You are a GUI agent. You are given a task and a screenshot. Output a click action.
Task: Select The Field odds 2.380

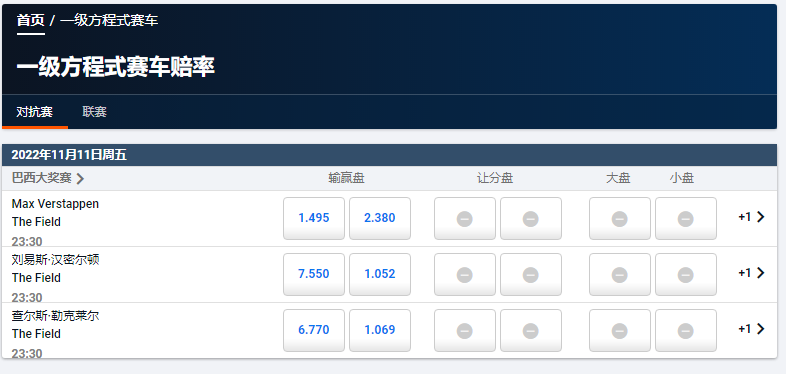pyautogui.click(x=380, y=218)
